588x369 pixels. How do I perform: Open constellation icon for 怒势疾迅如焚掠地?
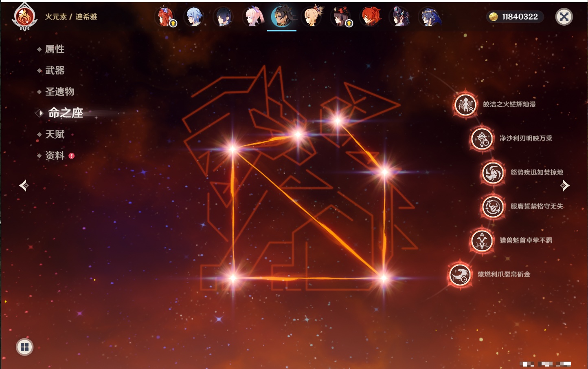493,172
